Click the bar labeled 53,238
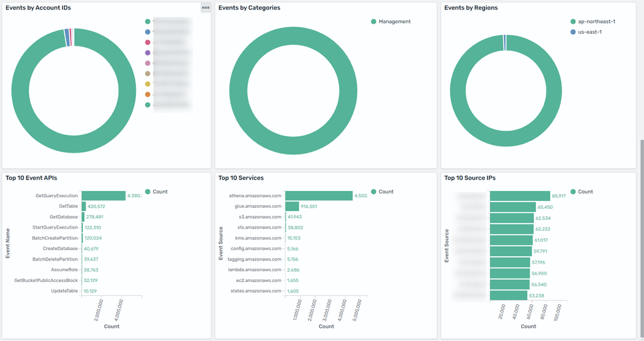This screenshot has width=644, height=341. point(508,295)
